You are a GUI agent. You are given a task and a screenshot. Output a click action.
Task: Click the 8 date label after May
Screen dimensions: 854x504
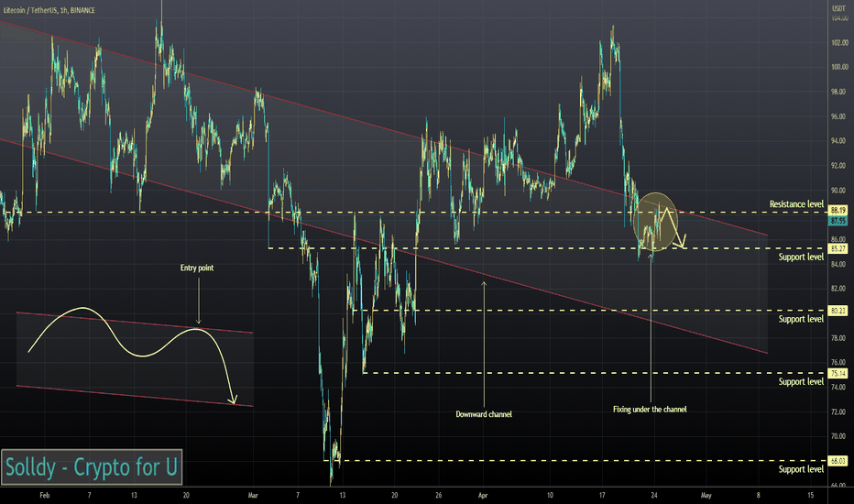tap(758, 495)
